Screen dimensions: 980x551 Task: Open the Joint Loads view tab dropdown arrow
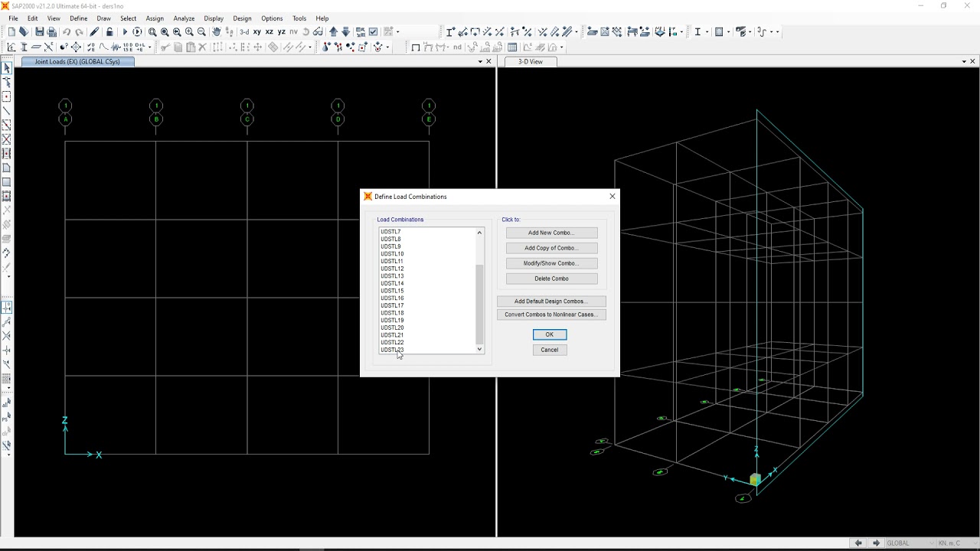click(480, 61)
